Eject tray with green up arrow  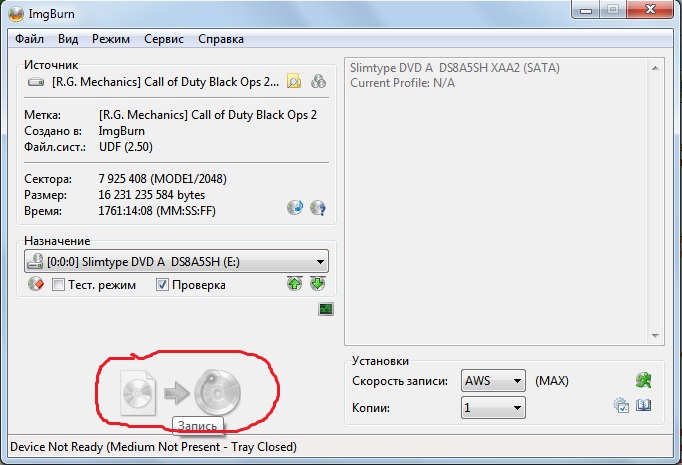click(294, 284)
